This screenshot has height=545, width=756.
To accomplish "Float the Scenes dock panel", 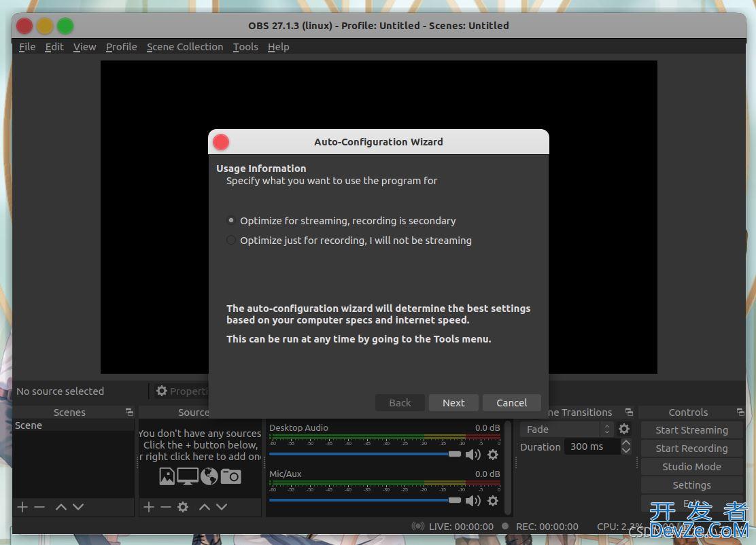I will point(129,412).
